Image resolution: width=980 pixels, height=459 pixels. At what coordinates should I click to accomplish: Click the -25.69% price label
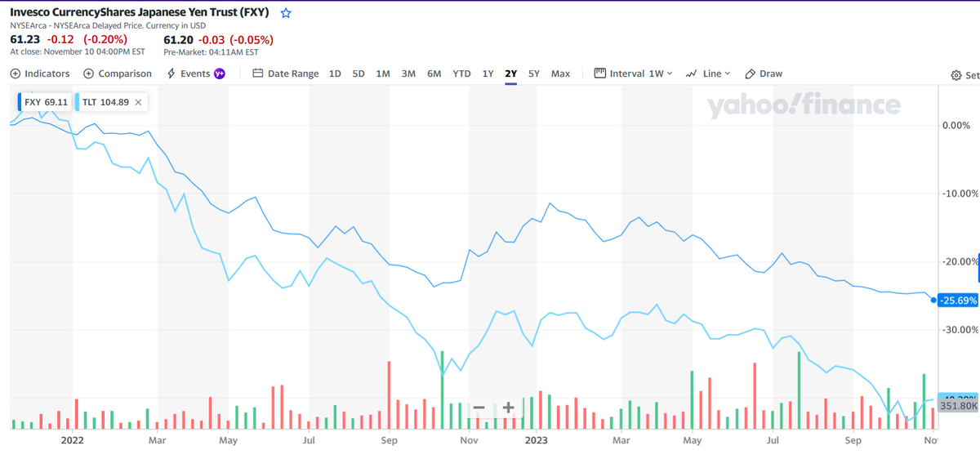coord(959,301)
